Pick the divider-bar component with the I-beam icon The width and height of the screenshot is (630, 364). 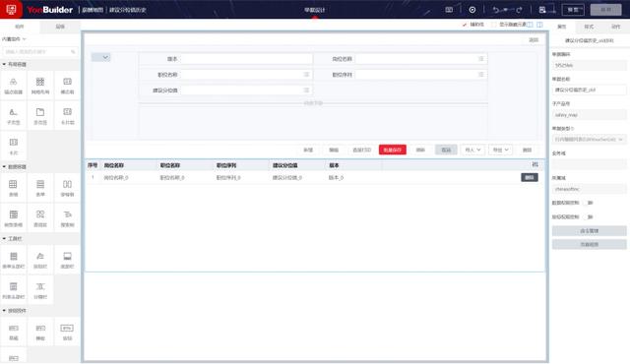click(40, 290)
